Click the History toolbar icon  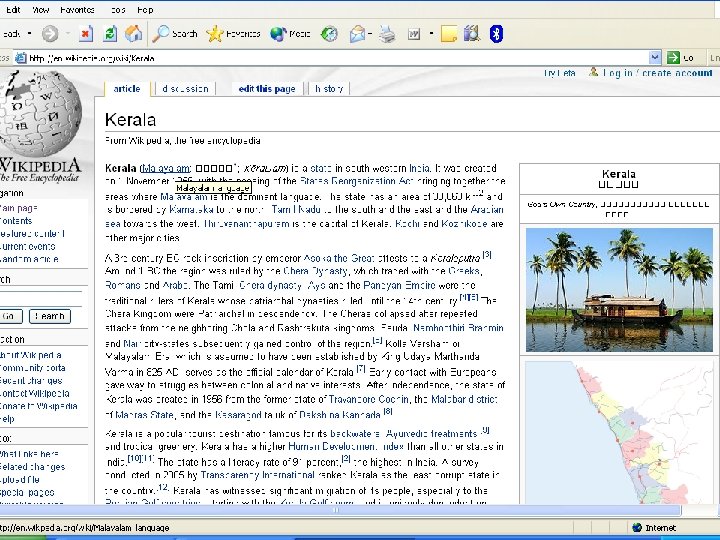pyautogui.click(x=329, y=33)
